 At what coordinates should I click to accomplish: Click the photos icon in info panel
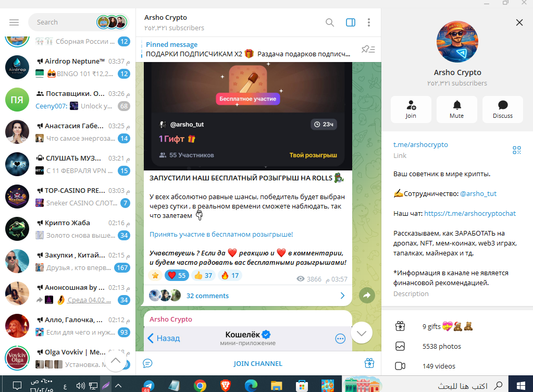coord(400,346)
